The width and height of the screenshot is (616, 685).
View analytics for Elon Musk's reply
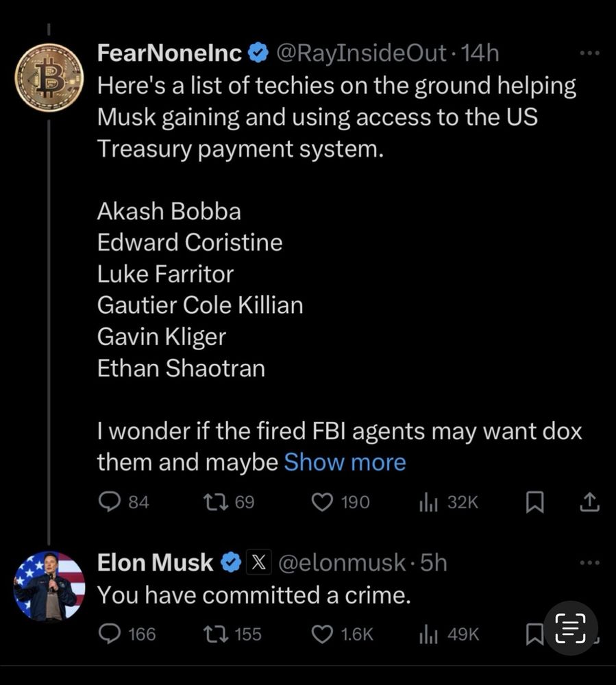point(428,634)
